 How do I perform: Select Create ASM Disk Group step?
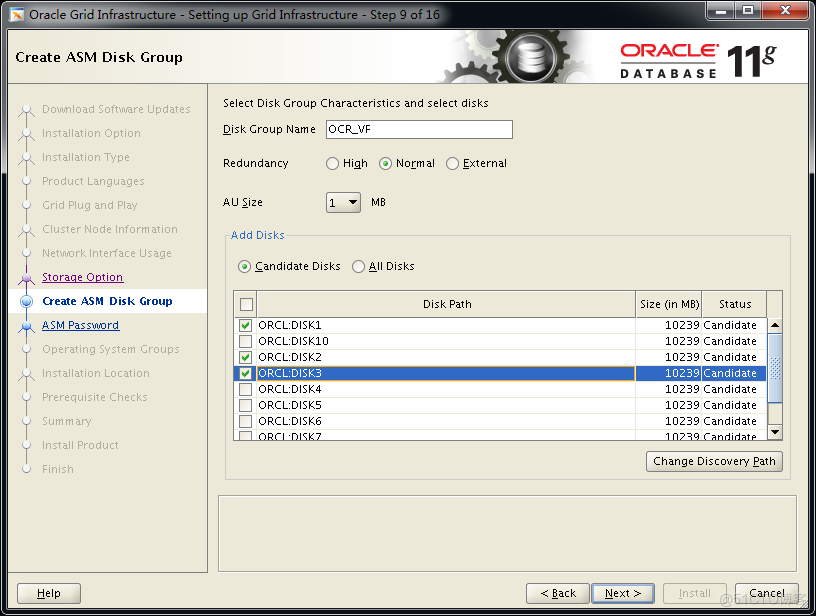point(107,301)
